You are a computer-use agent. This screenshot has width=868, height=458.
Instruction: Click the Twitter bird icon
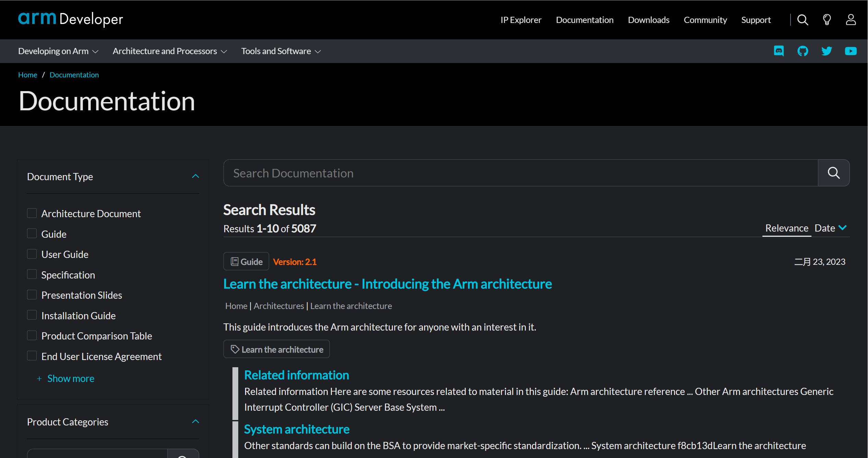coord(827,51)
